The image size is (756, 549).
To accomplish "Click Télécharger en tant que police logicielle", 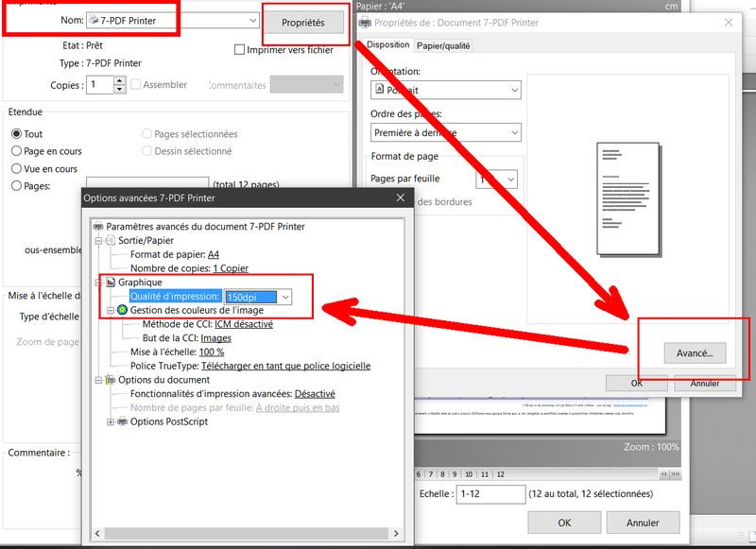I will (286, 366).
